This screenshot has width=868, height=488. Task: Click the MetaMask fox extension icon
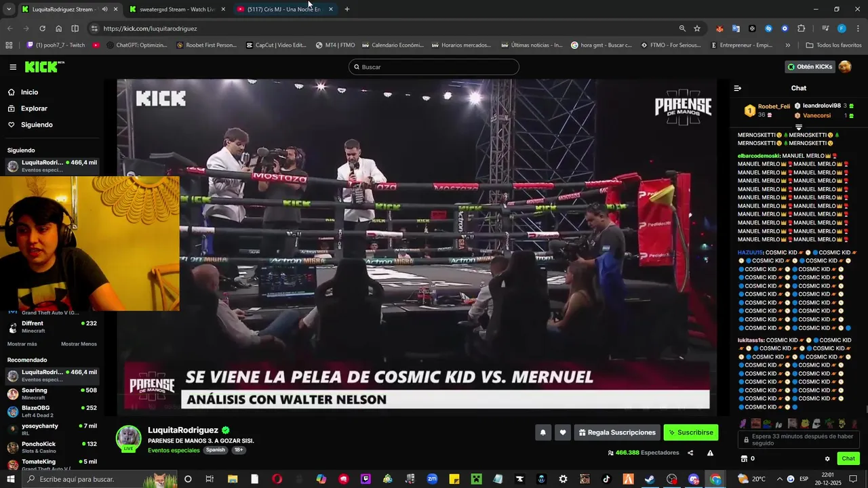tap(719, 28)
